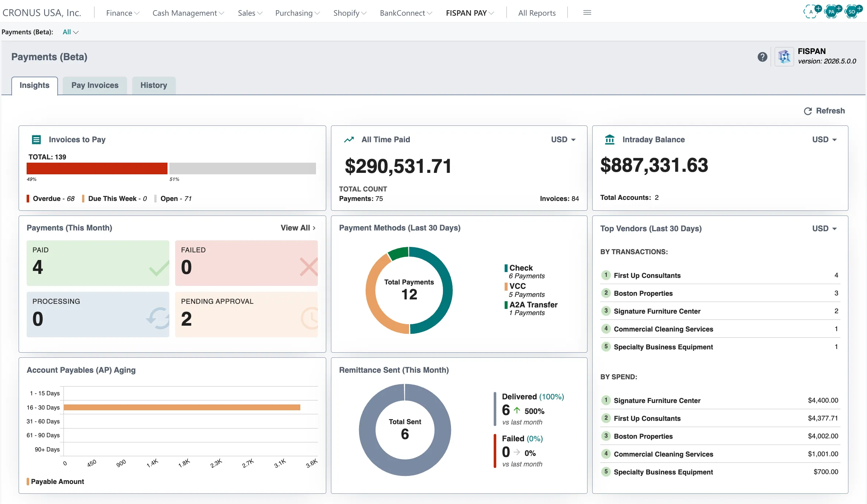The image size is (867, 504).
Task: Click the $290,531.71 All Time Paid amount
Action: [398, 166]
